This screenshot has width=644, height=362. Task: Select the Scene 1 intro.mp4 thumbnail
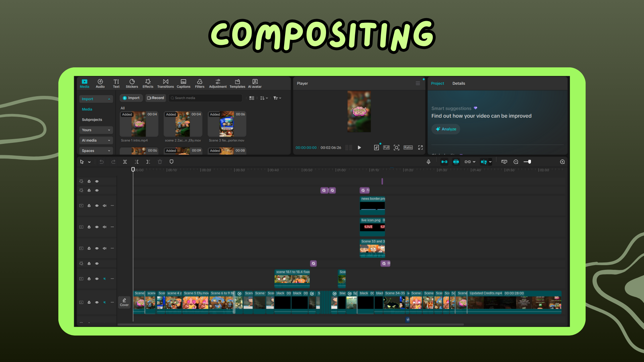pos(139,124)
